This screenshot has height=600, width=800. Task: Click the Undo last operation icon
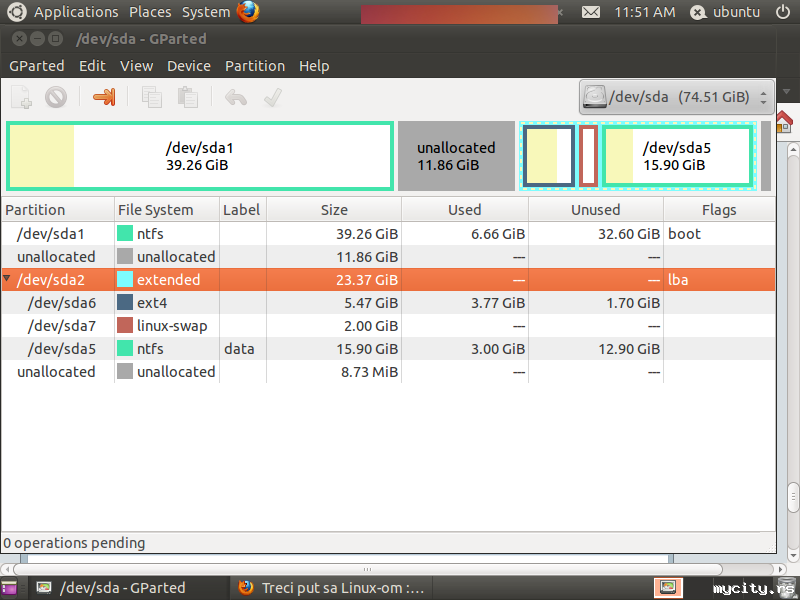pyautogui.click(x=236, y=97)
